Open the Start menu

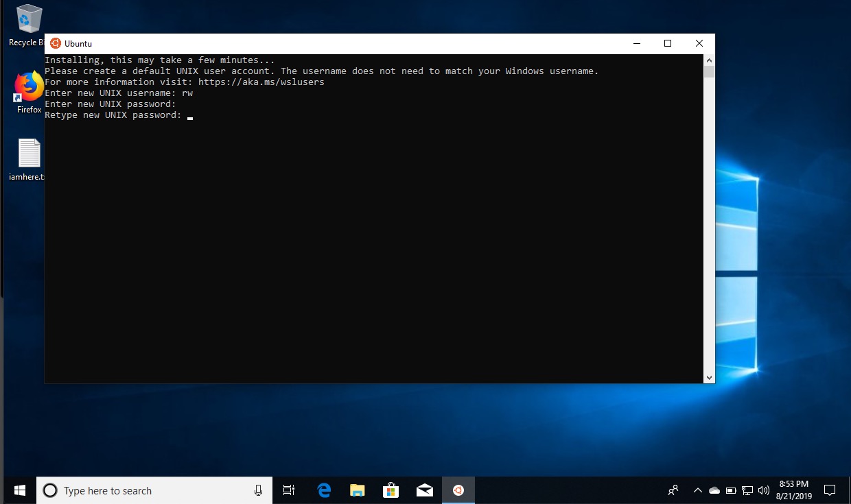click(x=19, y=490)
